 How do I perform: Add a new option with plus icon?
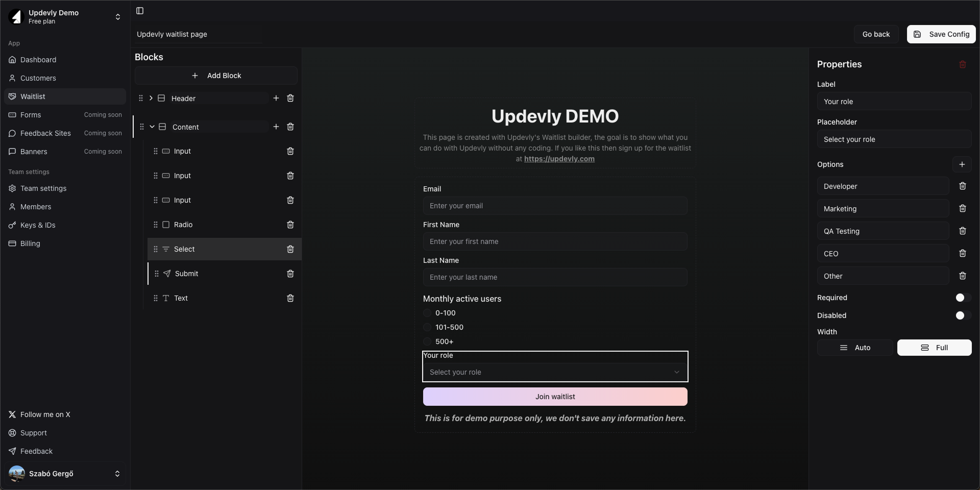click(962, 164)
